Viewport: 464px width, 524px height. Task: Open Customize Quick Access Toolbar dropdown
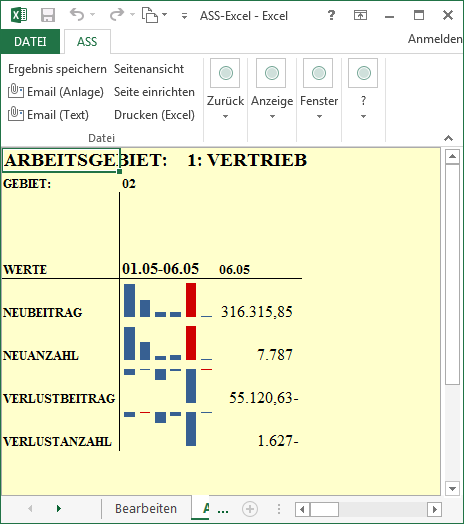tap(184, 16)
